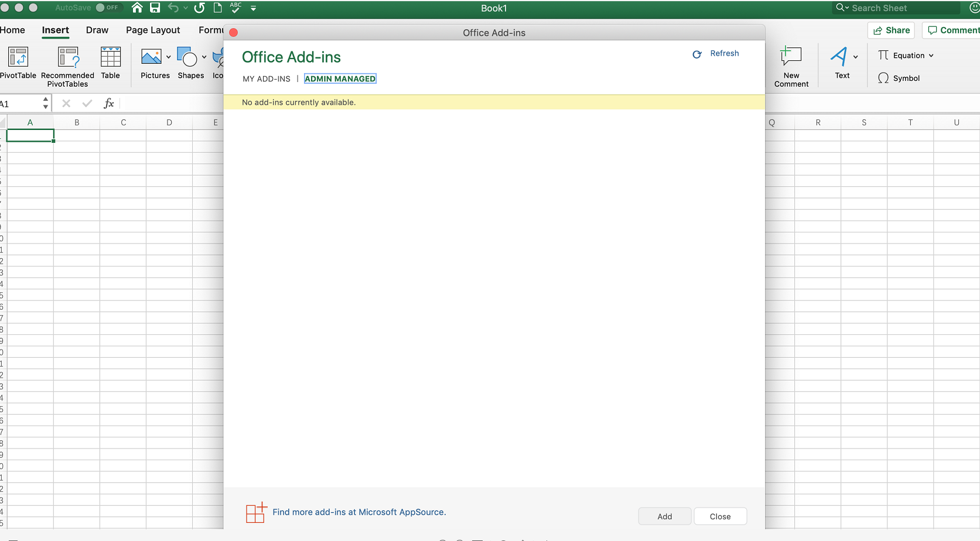Click the Save icon in the title bar
This screenshot has width=980, height=541.
pyautogui.click(x=155, y=8)
